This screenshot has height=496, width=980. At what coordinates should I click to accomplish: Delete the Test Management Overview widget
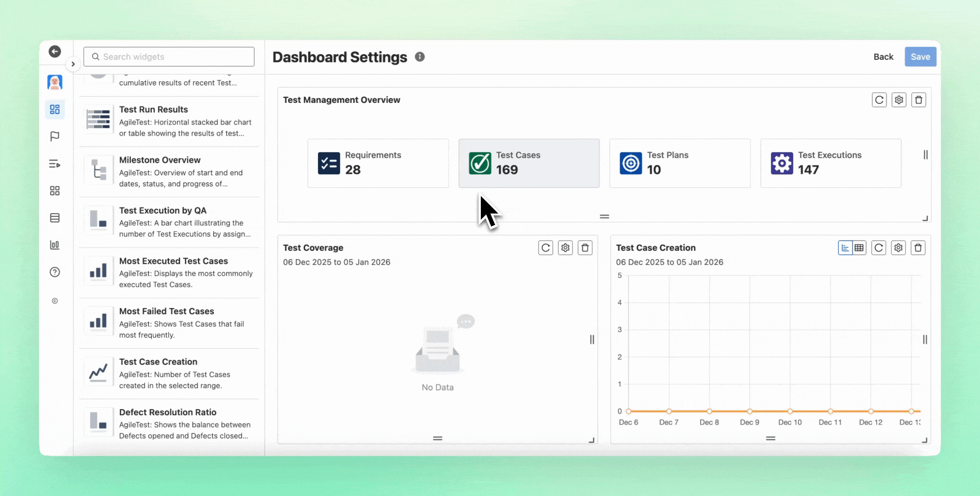(919, 100)
